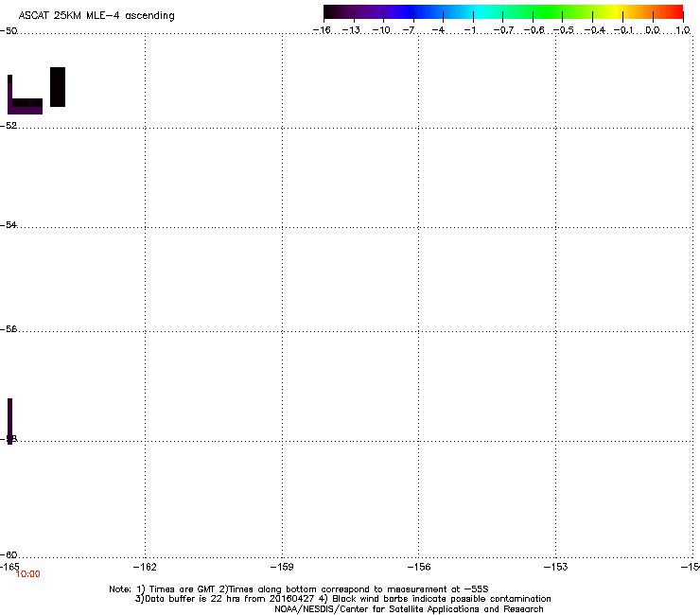Click the colorbar label '-0.6'

pyautogui.click(x=534, y=30)
